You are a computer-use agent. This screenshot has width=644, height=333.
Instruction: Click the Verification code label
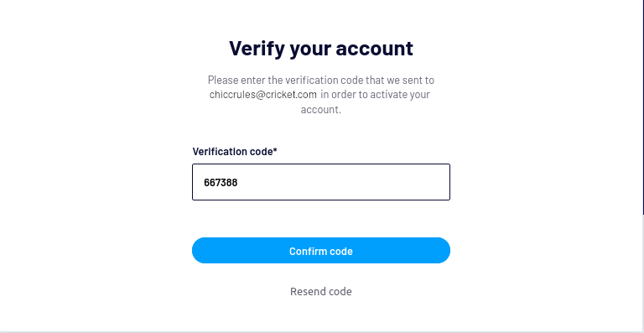[232, 152]
